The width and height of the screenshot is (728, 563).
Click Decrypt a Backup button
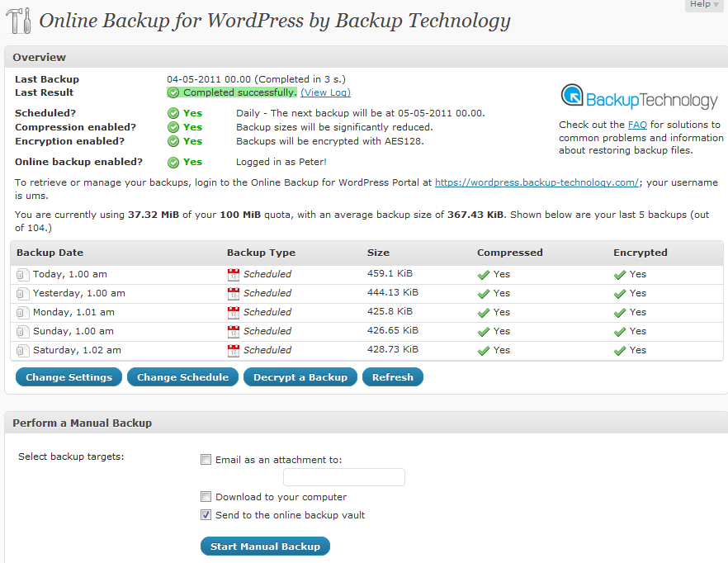pyautogui.click(x=300, y=377)
